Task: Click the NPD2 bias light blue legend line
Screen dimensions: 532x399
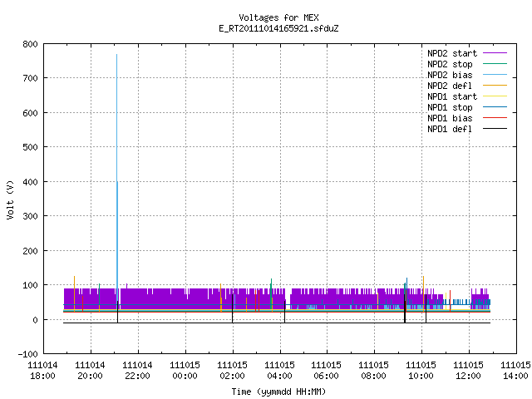Action: pos(495,75)
